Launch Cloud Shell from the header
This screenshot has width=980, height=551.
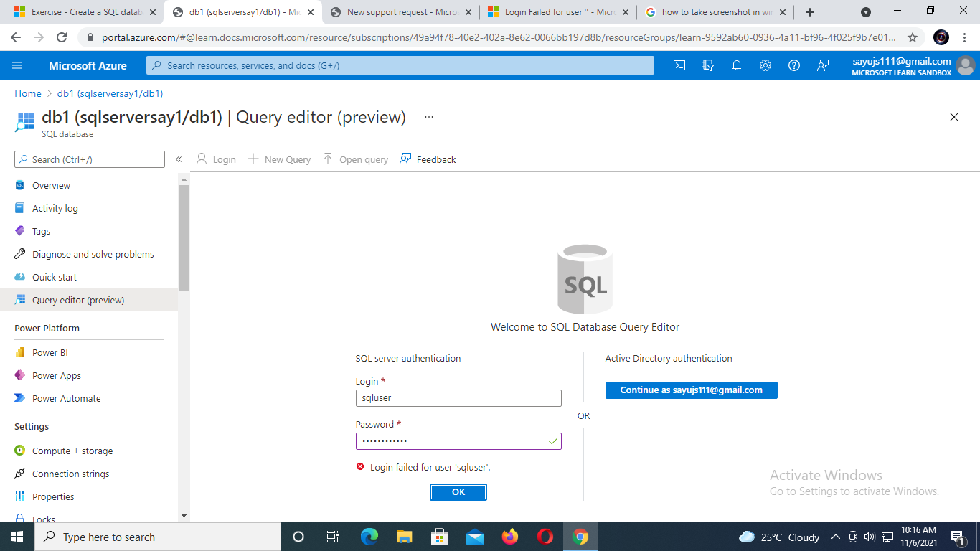coord(679,65)
